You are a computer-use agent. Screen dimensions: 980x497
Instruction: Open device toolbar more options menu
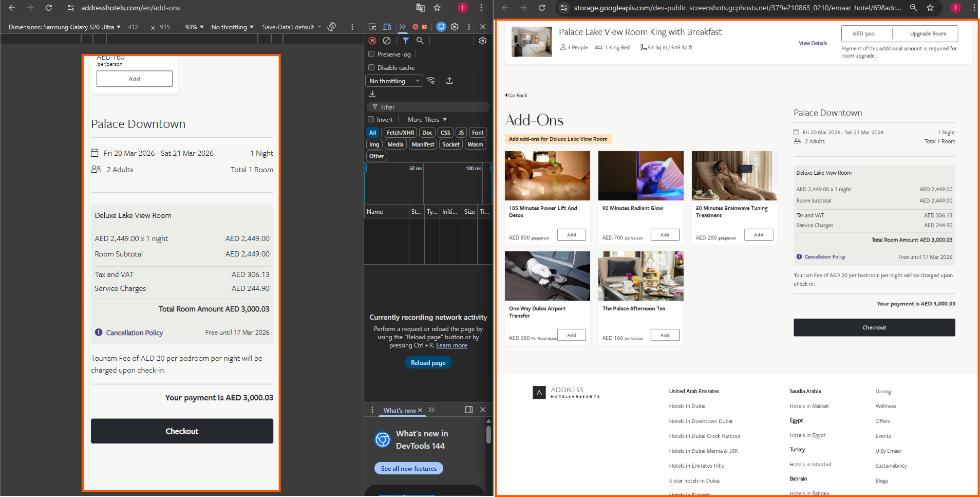pyautogui.click(x=352, y=27)
